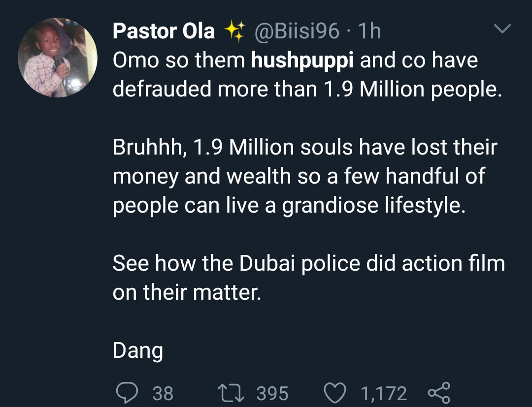Click the line "defrauded more than 1.9 Million people"
532x407 pixels.
click(x=307, y=90)
